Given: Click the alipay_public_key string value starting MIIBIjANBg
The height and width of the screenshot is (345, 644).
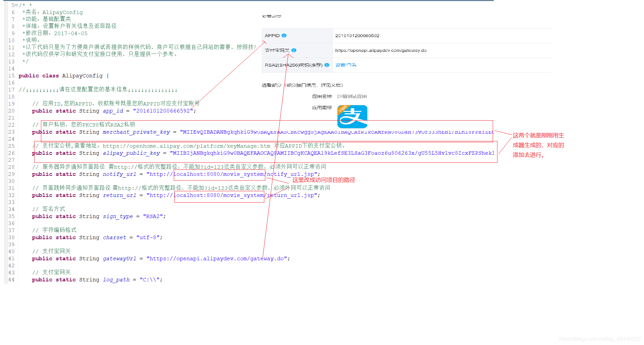Looking at the screenshot, I should click(x=332, y=153).
